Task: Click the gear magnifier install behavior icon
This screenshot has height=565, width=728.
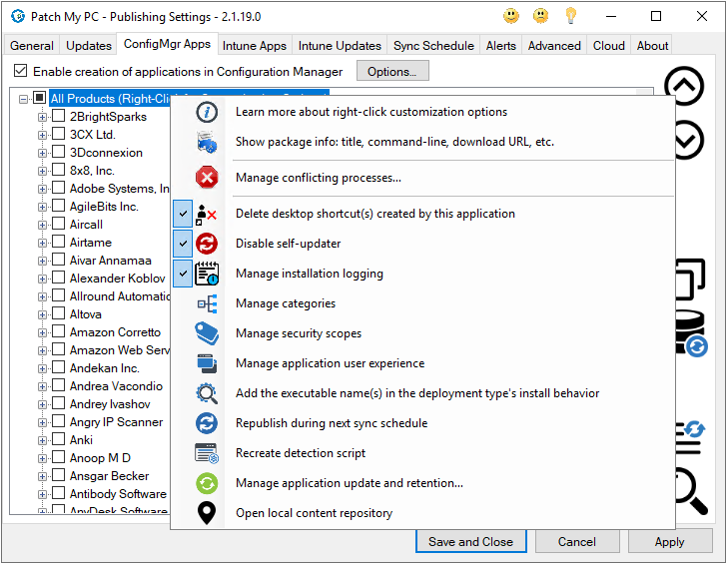Action: tap(207, 393)
